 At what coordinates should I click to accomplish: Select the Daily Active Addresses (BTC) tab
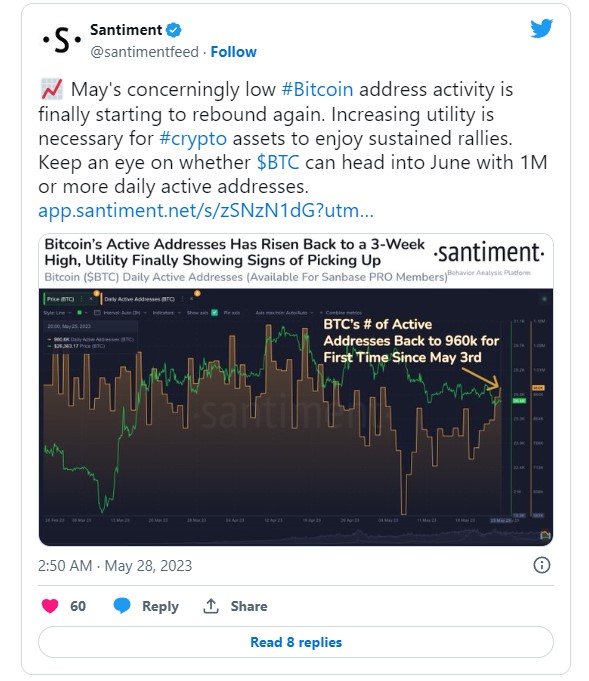click(139, 299)
